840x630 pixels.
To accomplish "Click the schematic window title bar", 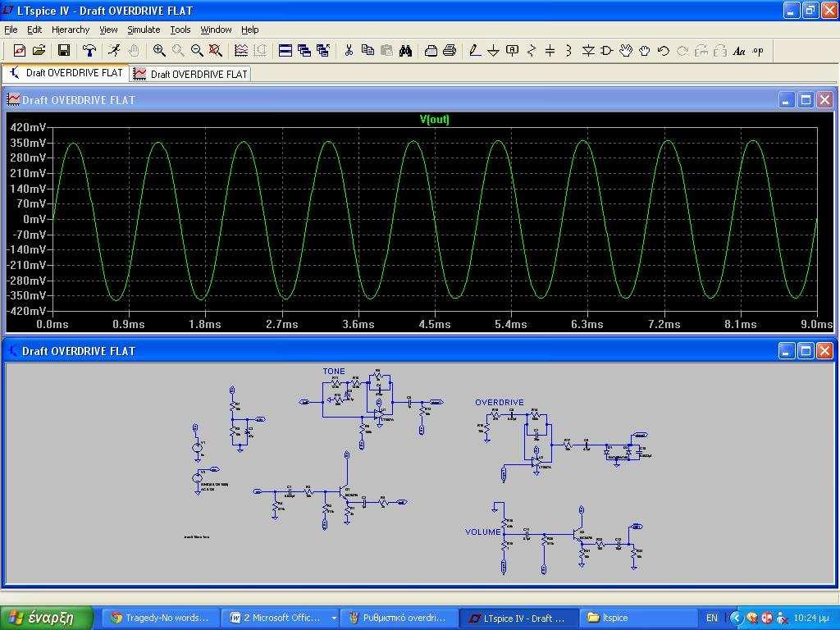I will pyautogui.click(x=420, y=351).
